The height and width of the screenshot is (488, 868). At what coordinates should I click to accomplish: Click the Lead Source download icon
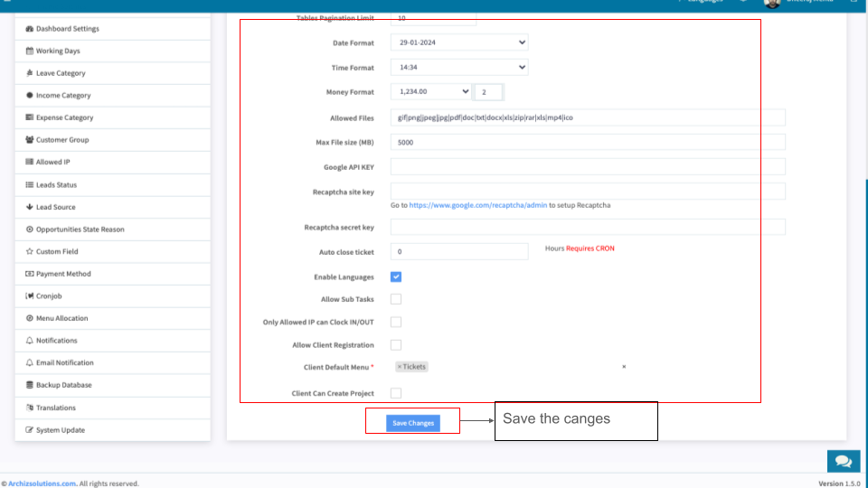pyautogui.click(x=29, y=207)
